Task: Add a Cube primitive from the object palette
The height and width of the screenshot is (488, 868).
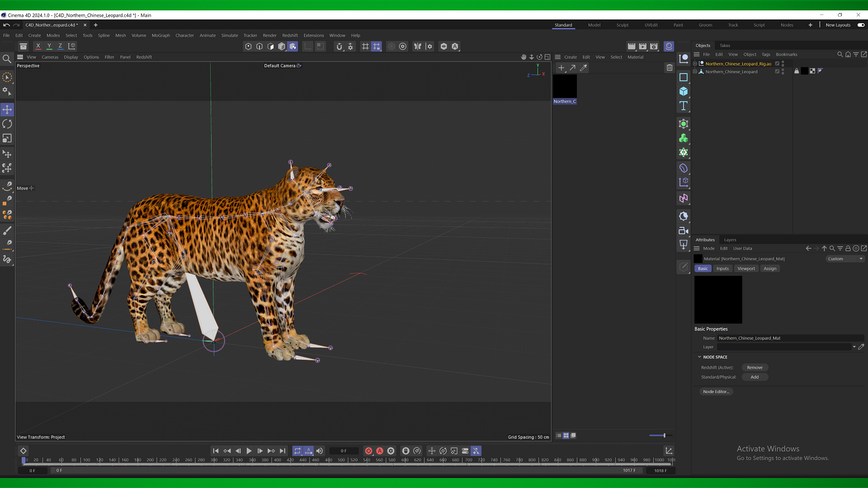Action: click(x=683, y=91)
